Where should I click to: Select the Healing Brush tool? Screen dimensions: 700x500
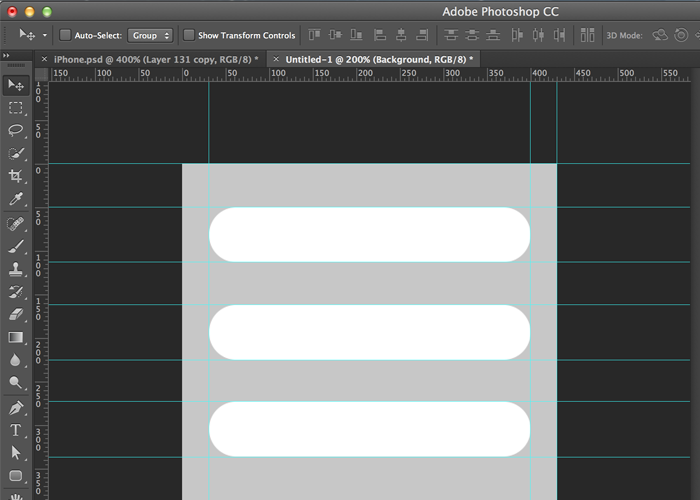(16, 223)
